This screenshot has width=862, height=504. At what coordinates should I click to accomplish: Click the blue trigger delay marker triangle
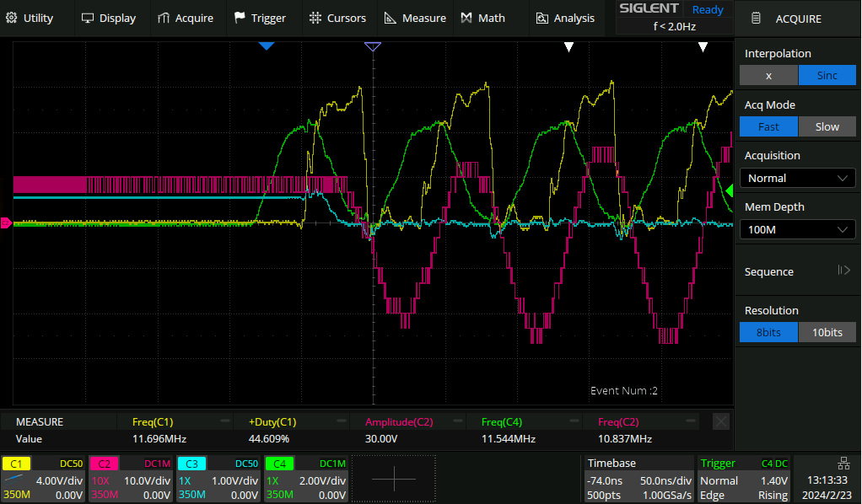pyautogui.click(x=267, y=46)
